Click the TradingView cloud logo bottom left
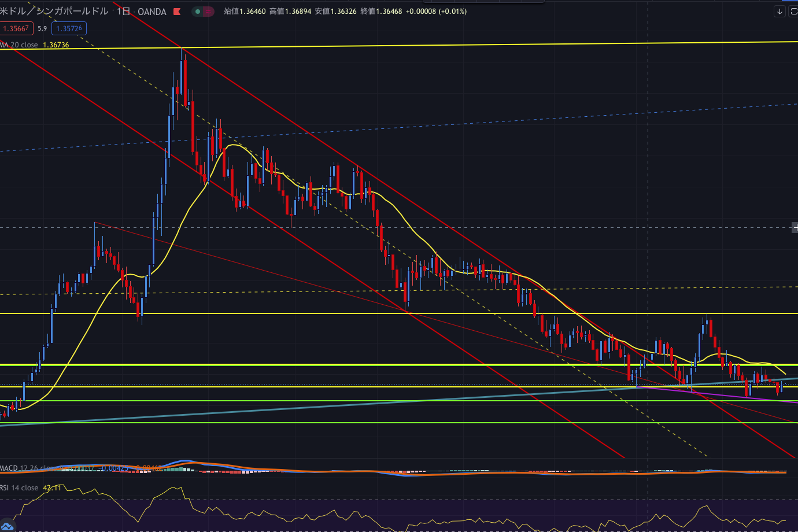 7,526
